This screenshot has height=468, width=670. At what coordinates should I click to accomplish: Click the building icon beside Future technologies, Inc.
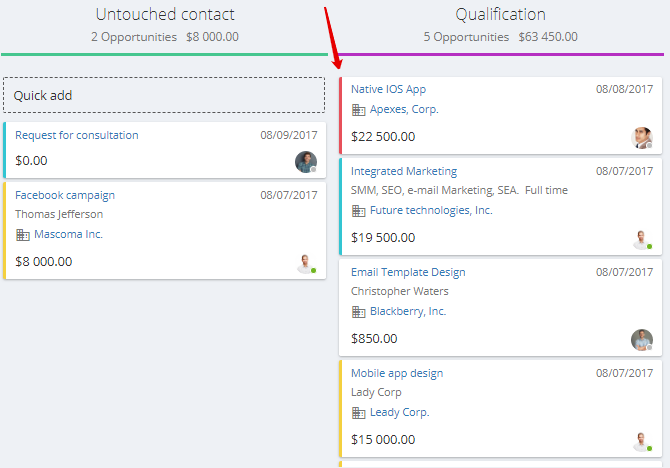[358, 211]
